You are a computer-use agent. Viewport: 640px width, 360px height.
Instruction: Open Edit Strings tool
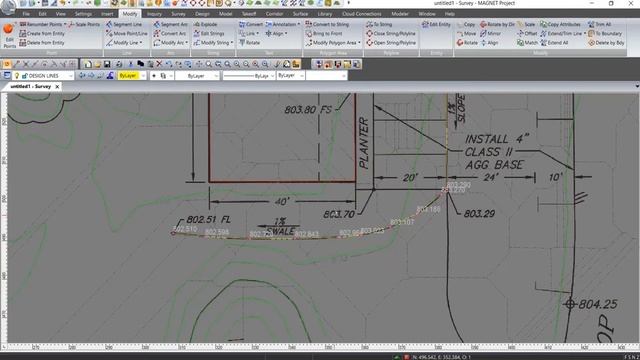pyautogui.click(x=209, y=33)
